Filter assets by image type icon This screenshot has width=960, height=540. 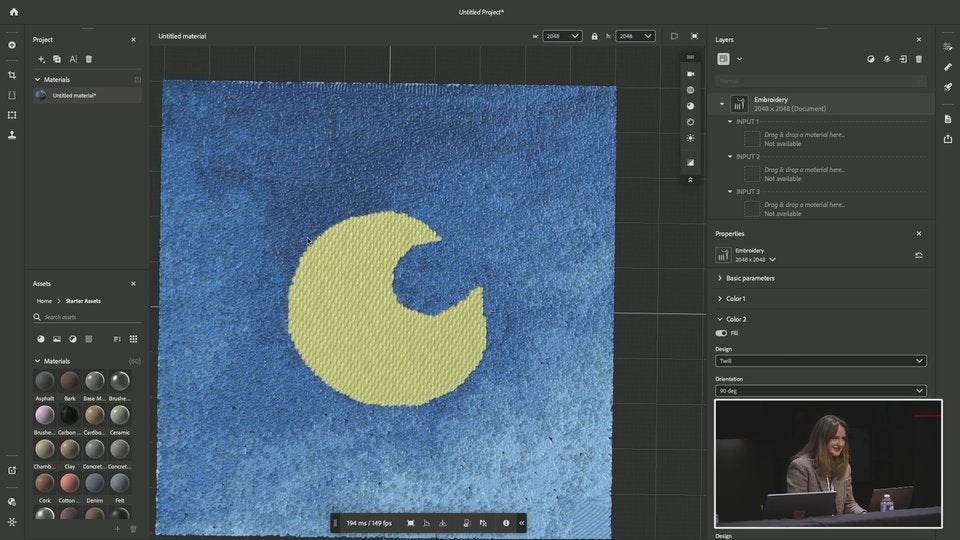coord(57,339)
